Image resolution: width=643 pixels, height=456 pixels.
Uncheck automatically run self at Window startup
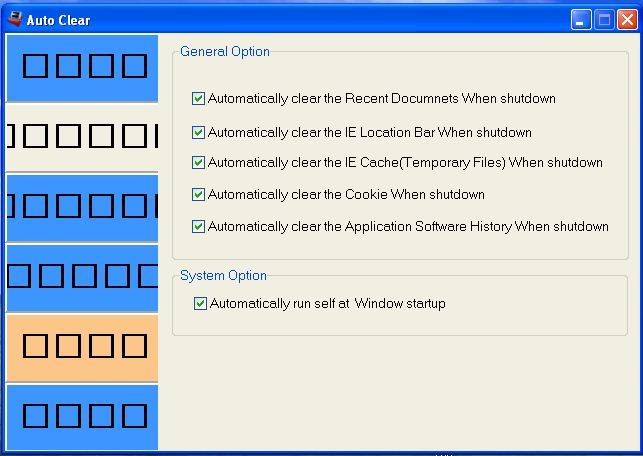[200, 303]
